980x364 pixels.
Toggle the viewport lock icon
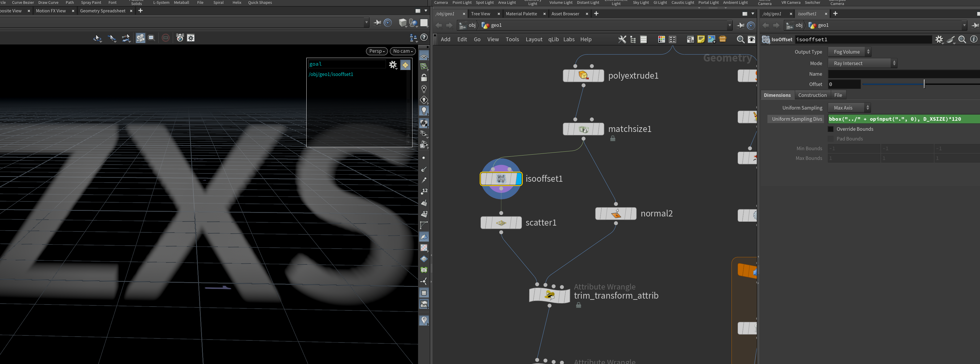point(424,78)
